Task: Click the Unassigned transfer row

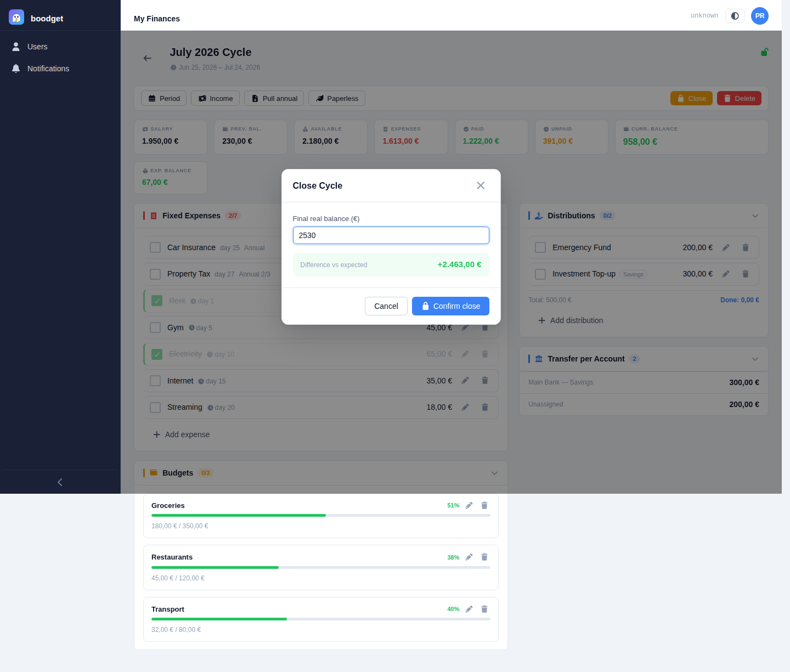Action: 644,404
